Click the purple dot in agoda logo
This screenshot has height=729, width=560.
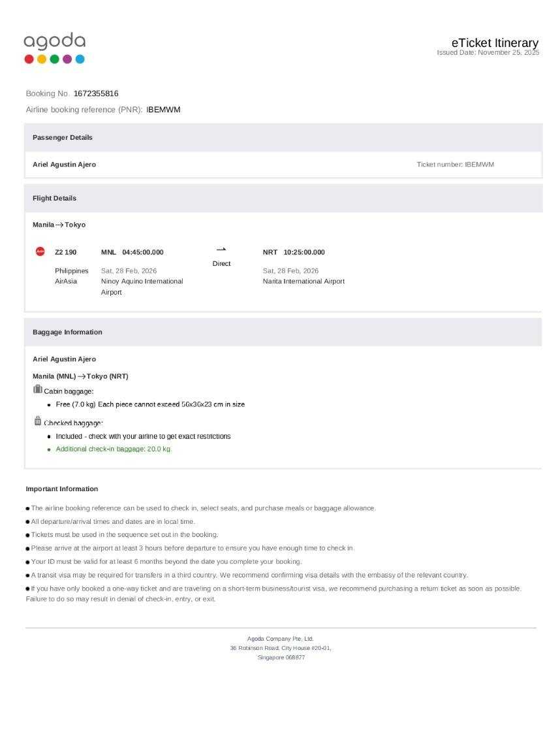67,59
